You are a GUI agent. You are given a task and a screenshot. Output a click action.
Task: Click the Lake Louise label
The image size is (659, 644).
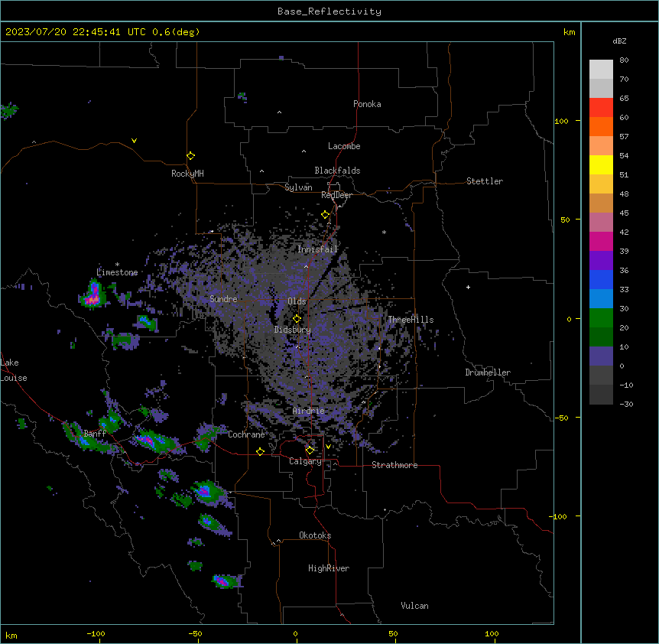(x=14, y=370)
